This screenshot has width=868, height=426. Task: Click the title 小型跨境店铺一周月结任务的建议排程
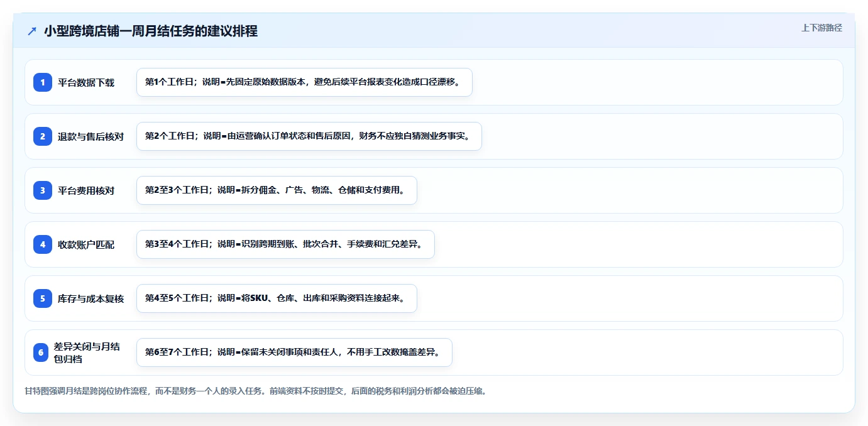(x=151, y=31)
